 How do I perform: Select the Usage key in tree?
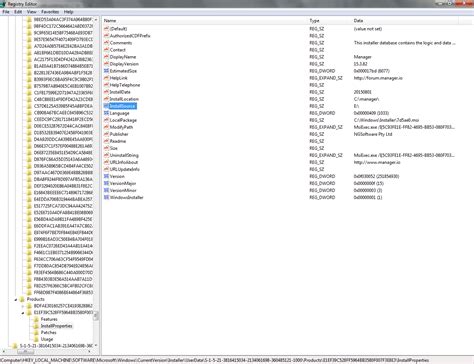(47, 339)
